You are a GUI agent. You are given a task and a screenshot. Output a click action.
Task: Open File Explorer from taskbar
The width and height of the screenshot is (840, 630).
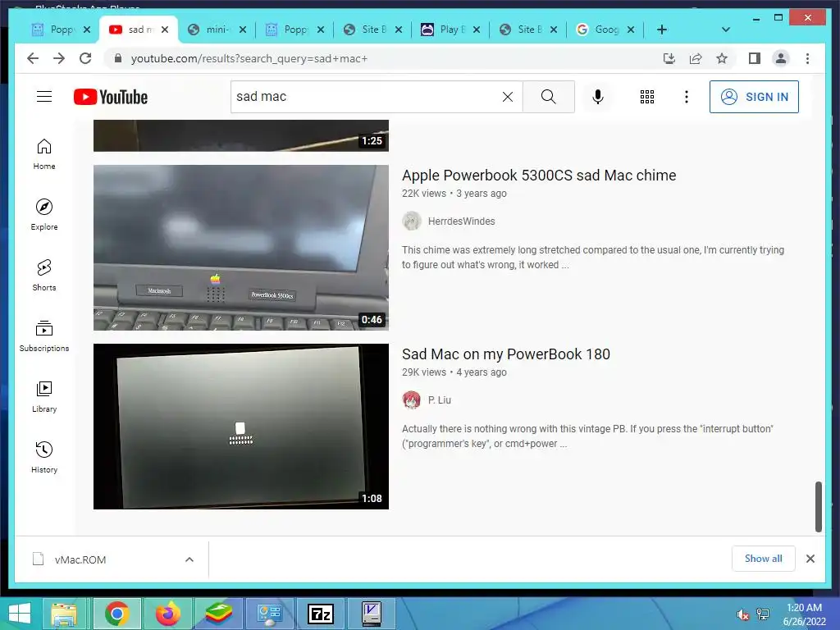tap(64, 614)
